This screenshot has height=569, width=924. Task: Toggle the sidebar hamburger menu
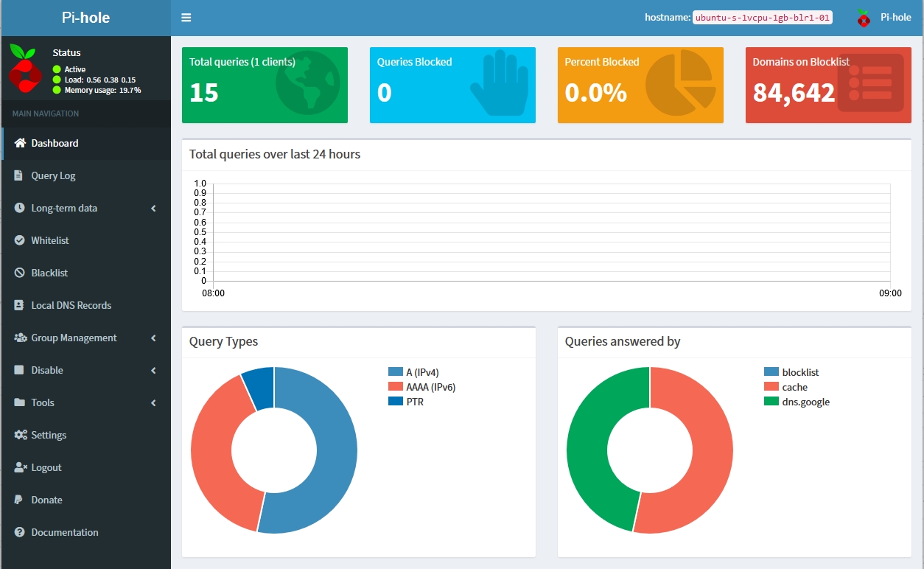186,18
